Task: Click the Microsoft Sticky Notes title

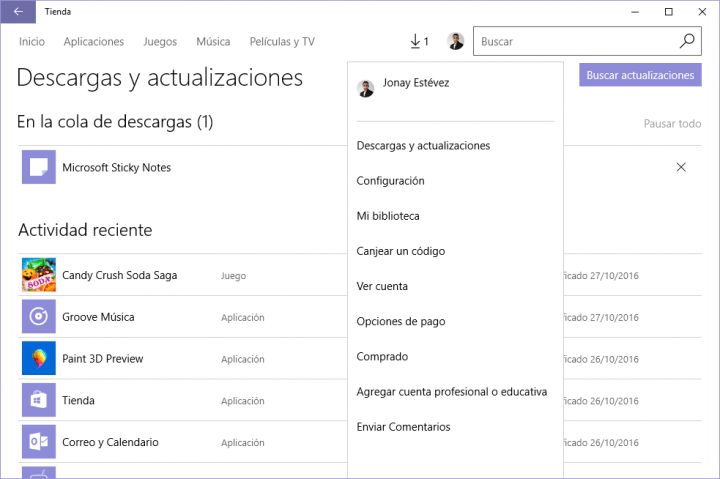Action: (117, 168)
